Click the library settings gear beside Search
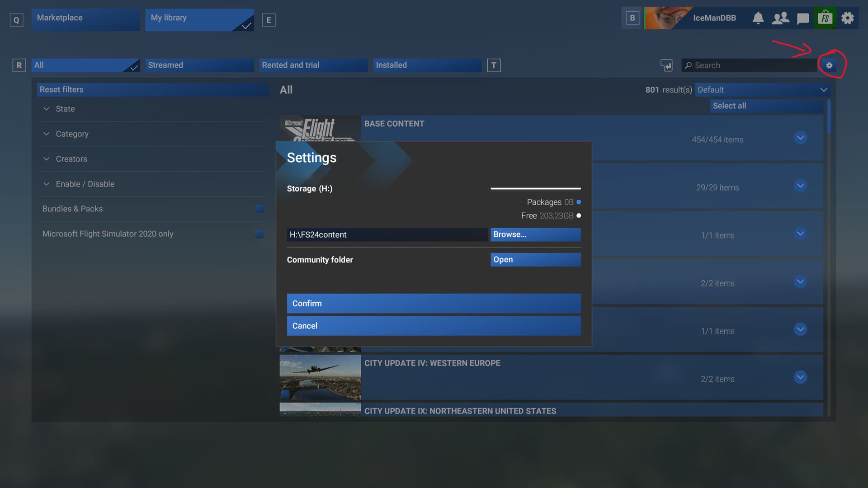Viewport: 868px width, 488px height. click(829, 66)
